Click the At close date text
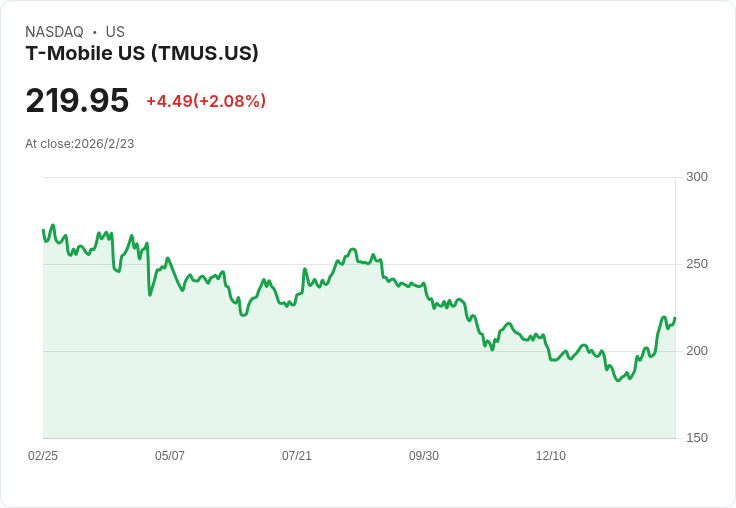The height and width of the screenshot is (508, 736). 80,144
